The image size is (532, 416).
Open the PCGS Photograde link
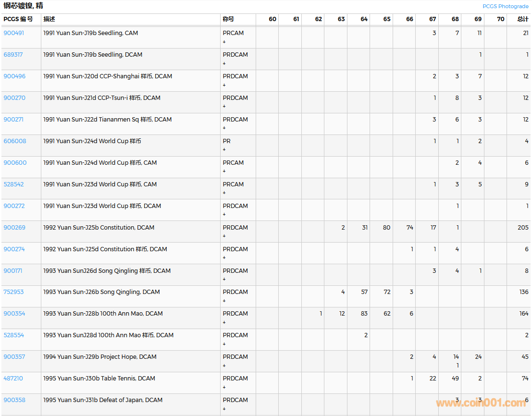pos(505,6)
